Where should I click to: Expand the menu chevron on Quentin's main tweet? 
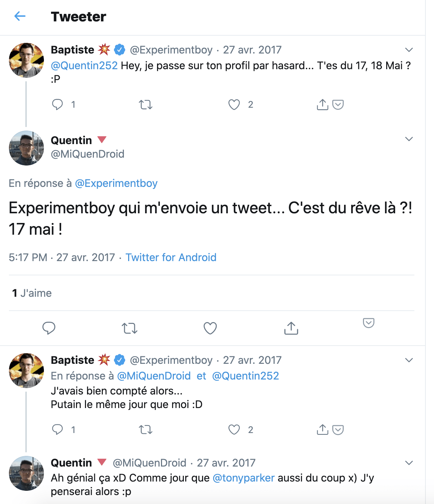click(x=409, y=139)
